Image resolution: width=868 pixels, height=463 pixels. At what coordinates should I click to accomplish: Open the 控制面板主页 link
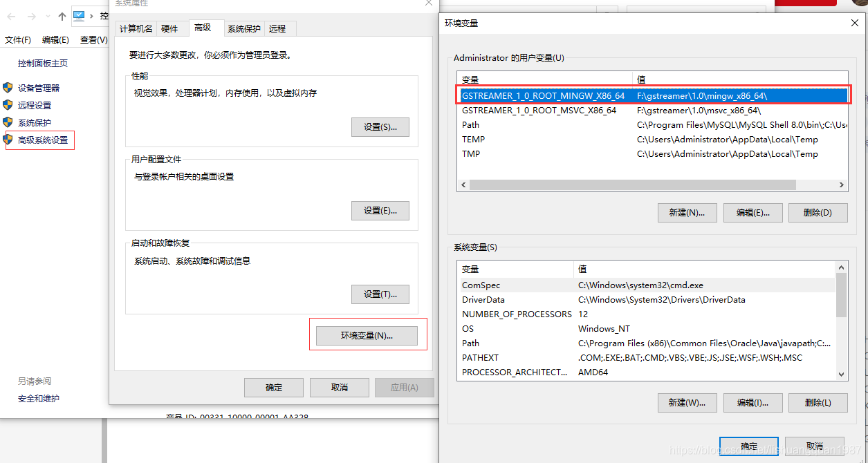(x=43, y=64)
